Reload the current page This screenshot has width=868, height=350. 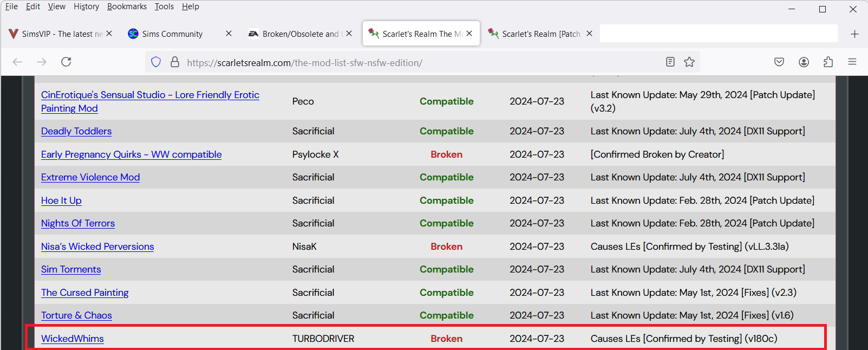[x=66, y=62]
